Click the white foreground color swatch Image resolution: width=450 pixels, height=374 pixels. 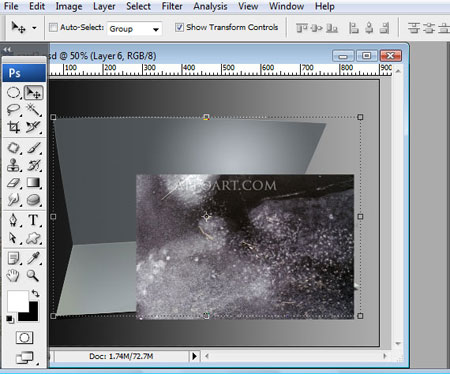click(x=17, y=301)
